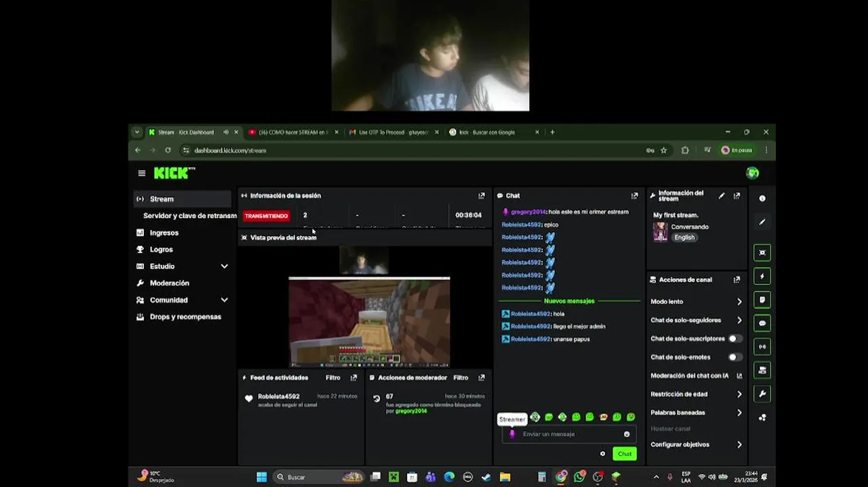
Task: Pop out the Chat panel
Action: (x=634, y=195)
